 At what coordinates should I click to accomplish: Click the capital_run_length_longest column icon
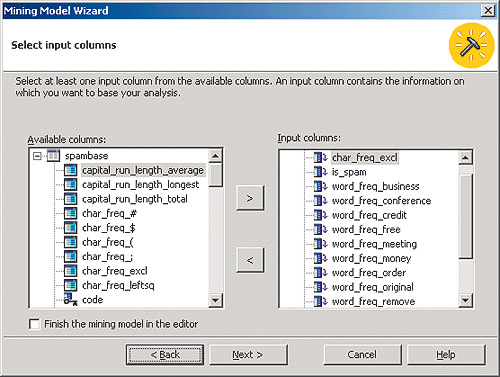coord(70,184)
